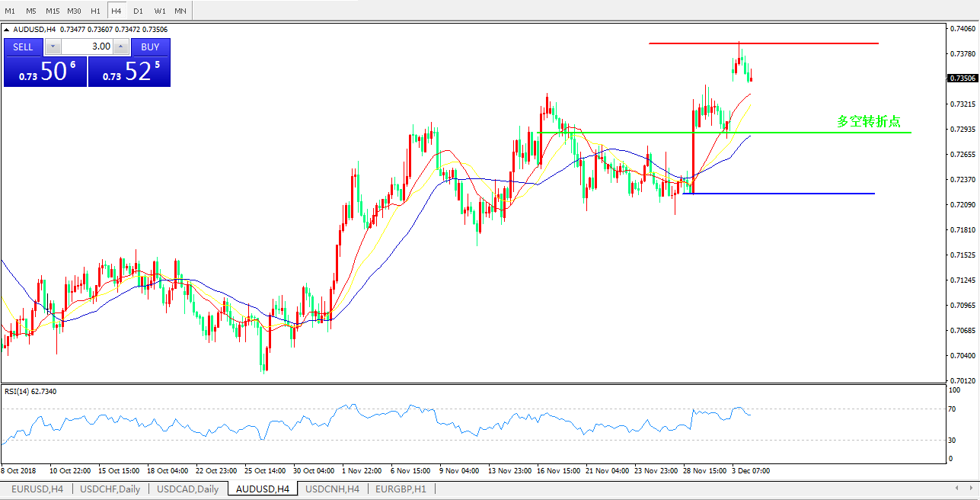
Task: Select the M30 timeframe button
Action: (x=74, y=11)
